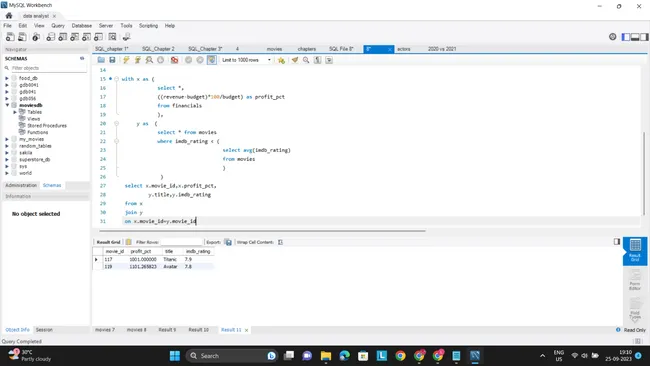650x366 pixels.
Task: Click the Filter objects search field
Action: 48,68
